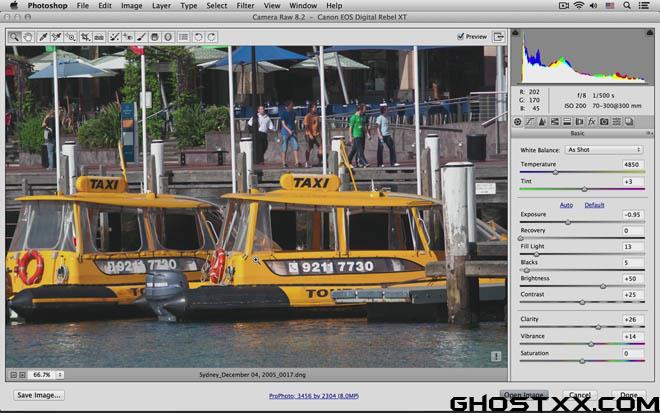Toggle the Preview checkbox
The image size is (660, 413).
coord(460,37)
